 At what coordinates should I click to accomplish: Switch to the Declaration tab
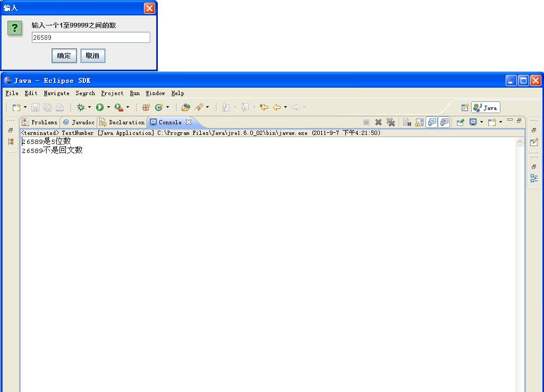pos(122,122)
